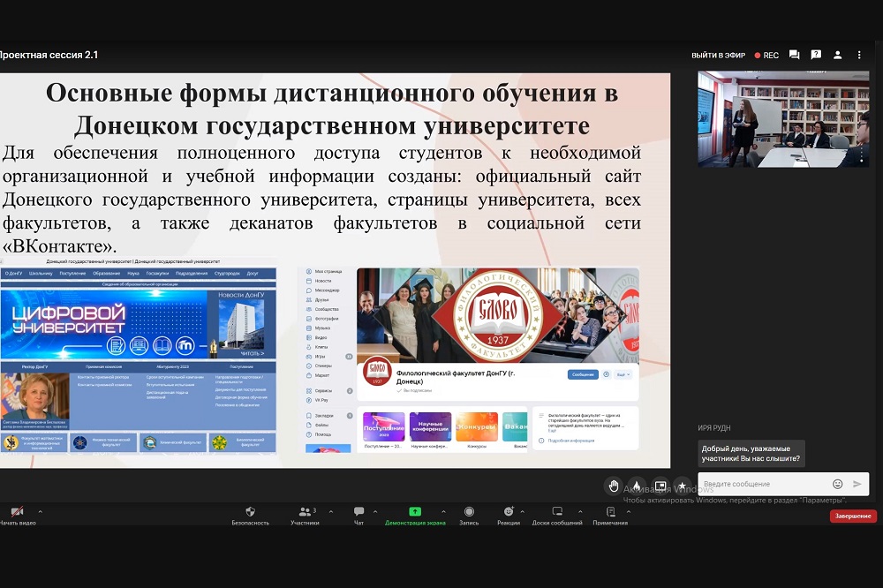Toggle recording with the Запись button
The image size is (883, 588).
point(469,512)
